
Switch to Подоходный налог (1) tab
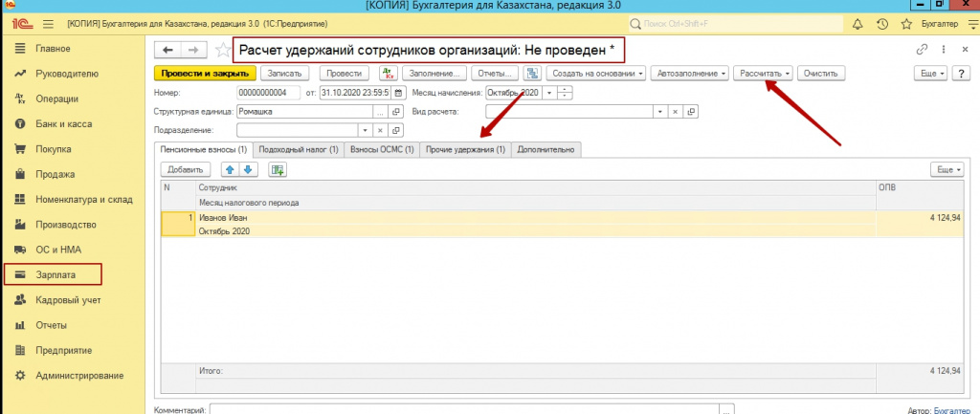[x=299, y=150]
